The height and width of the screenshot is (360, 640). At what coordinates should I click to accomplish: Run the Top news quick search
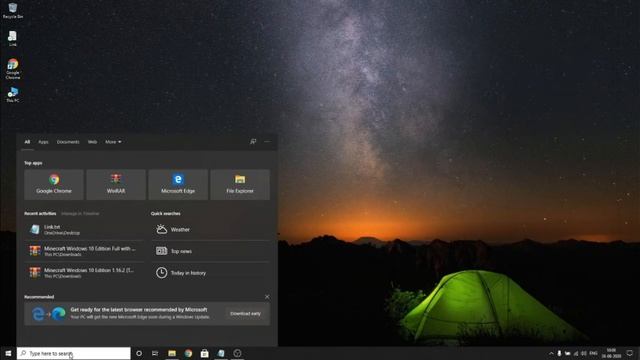(211, 251)
